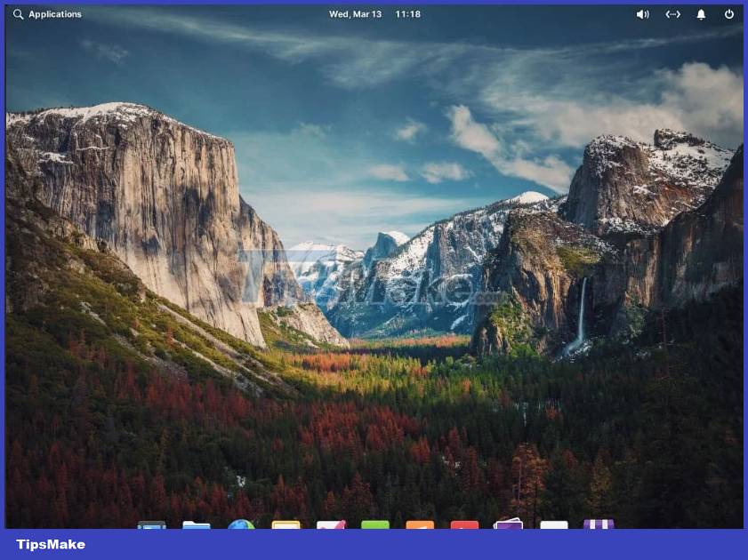Open the Terminal from the dock
This screenshot has height=560, width=748.
pyautogui.click(x=149, y=524)
